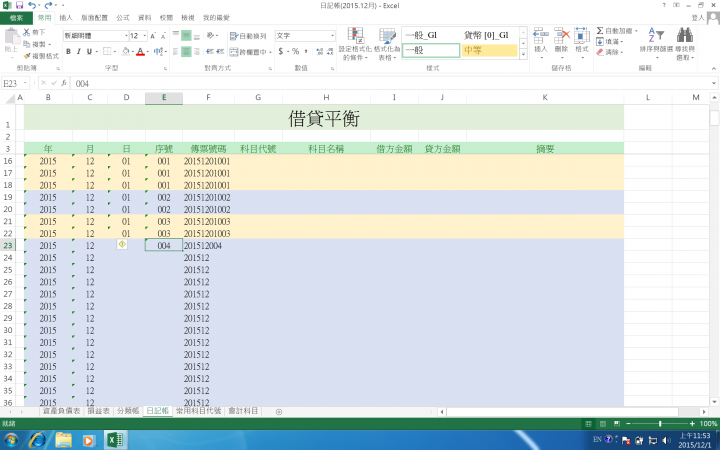Click the increase indent icon
This screenshot has width=720, height=450.
(220, 51)
